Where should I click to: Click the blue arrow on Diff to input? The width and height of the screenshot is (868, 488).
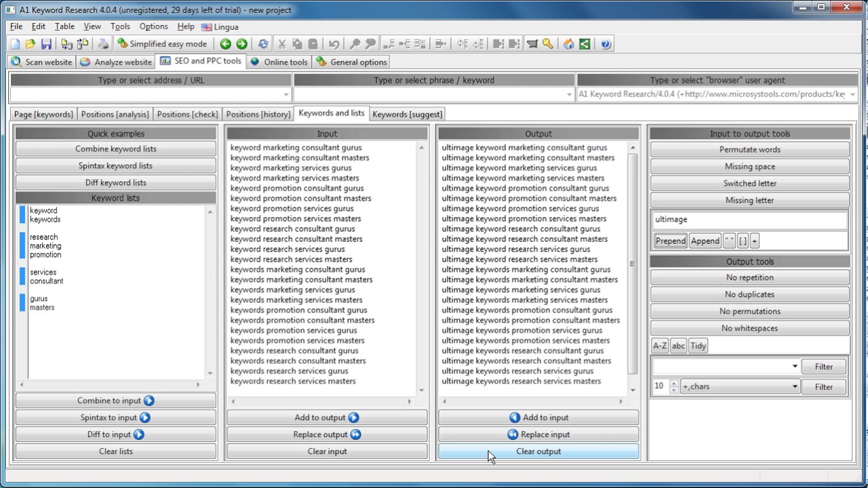[x=139, y=434]
